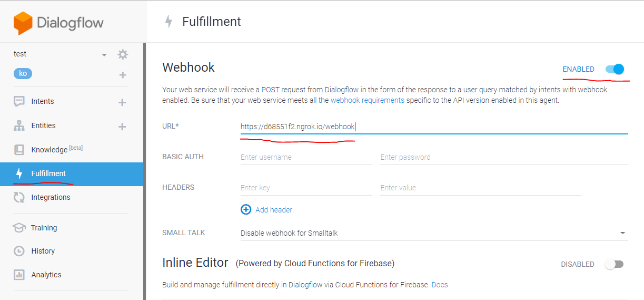Click the Dialogflow logo
644x300 pixels.
(58, 23)
